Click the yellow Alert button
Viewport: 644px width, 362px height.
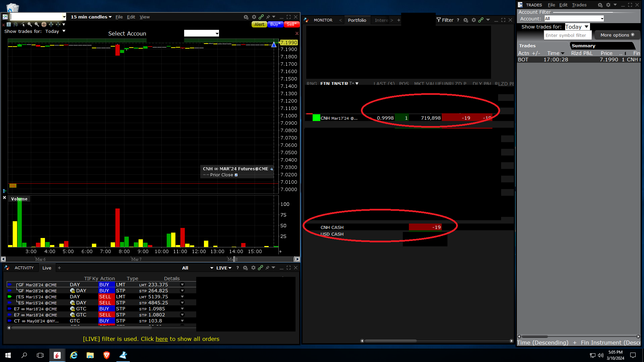click(x=259, y=24)
